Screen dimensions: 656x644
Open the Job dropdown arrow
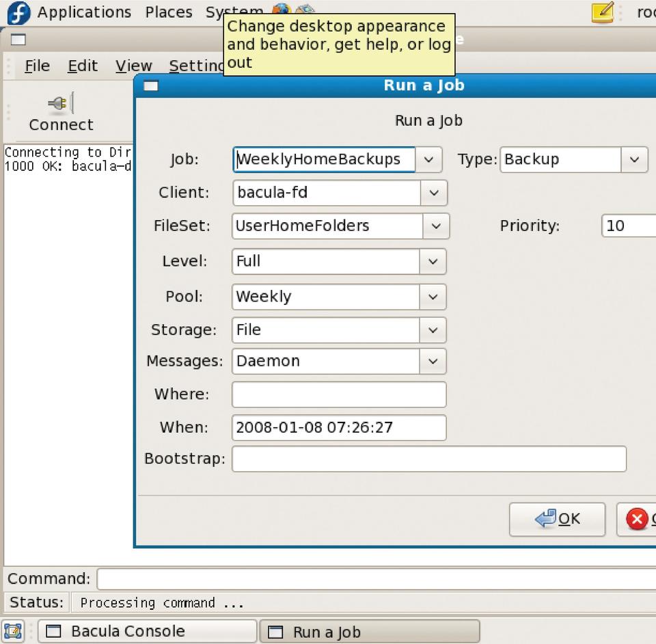click(x=428, y=159)
